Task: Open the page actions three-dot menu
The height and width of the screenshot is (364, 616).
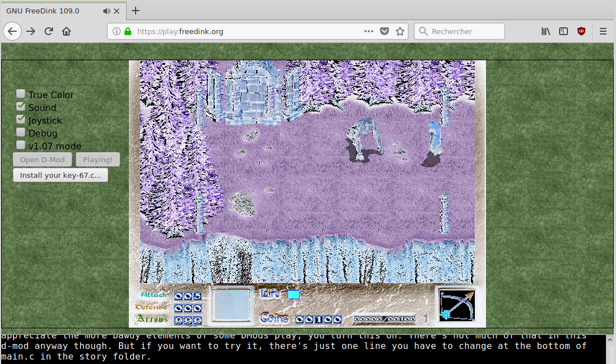Action: [x=368, y=31]
